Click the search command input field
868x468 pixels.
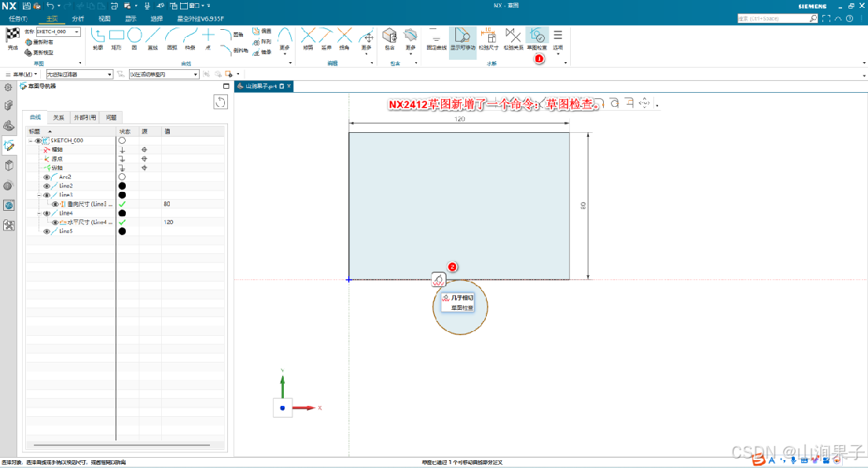point(774,18)
